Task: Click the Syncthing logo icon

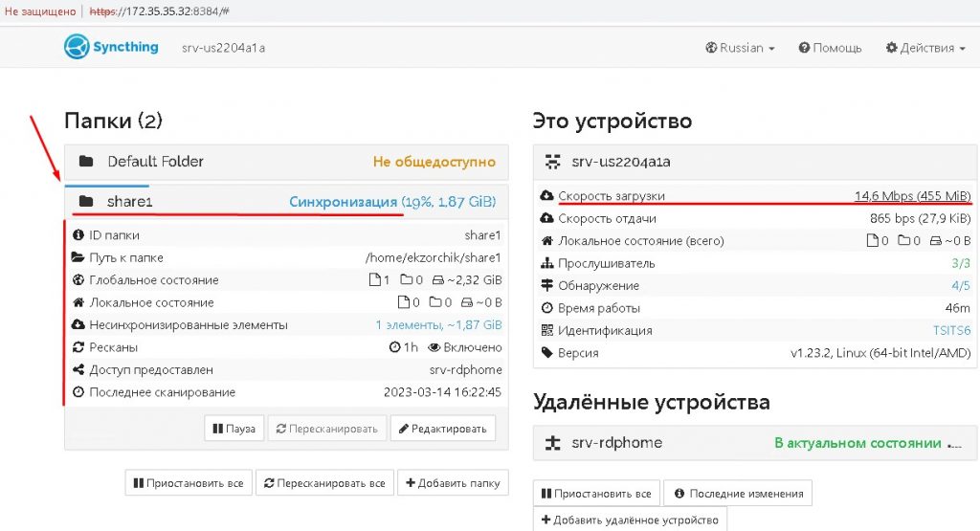Action: tap(77, 47)
